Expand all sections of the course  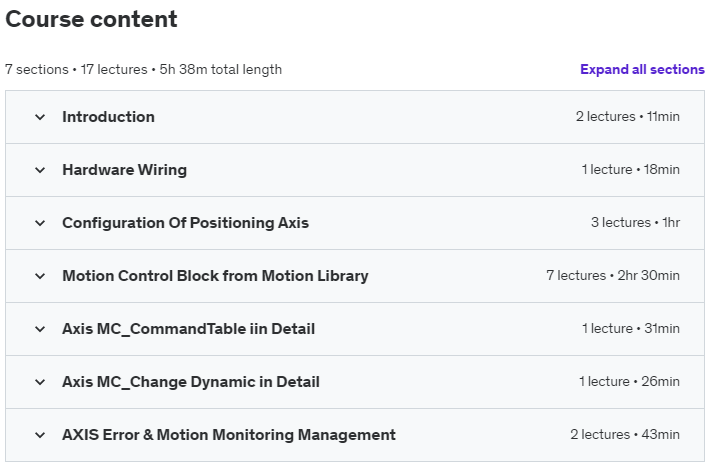tap(642, 70)
